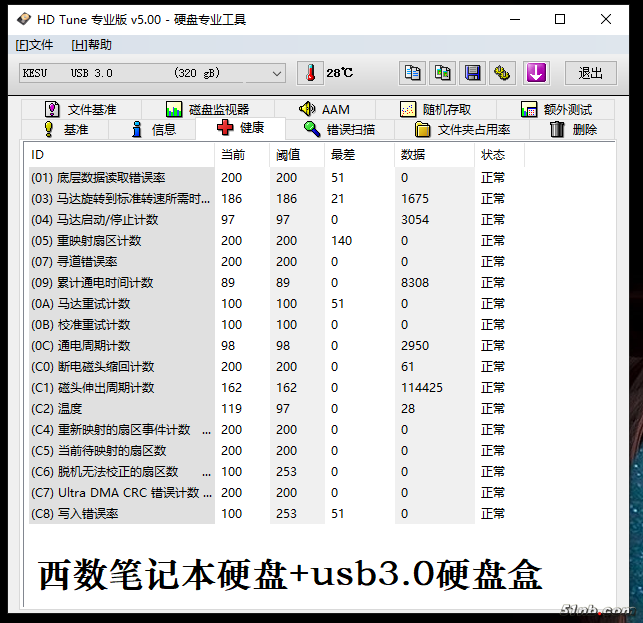Minimize the HD Tune window
The width and height of the screenshot is (643, 623).
515,19
